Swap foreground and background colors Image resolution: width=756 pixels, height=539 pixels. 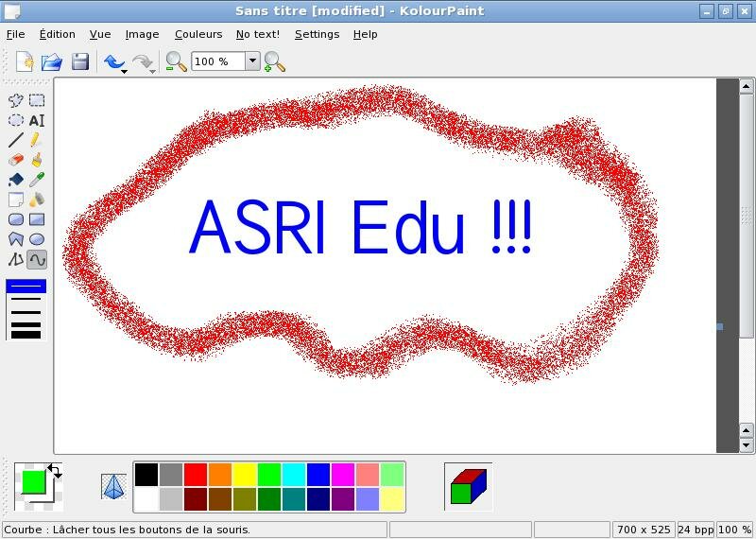[55, 471]
